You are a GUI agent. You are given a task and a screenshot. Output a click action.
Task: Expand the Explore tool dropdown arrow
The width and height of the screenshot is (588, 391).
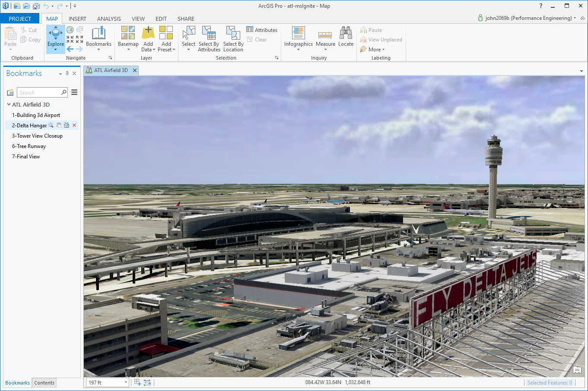pos(56,50)
